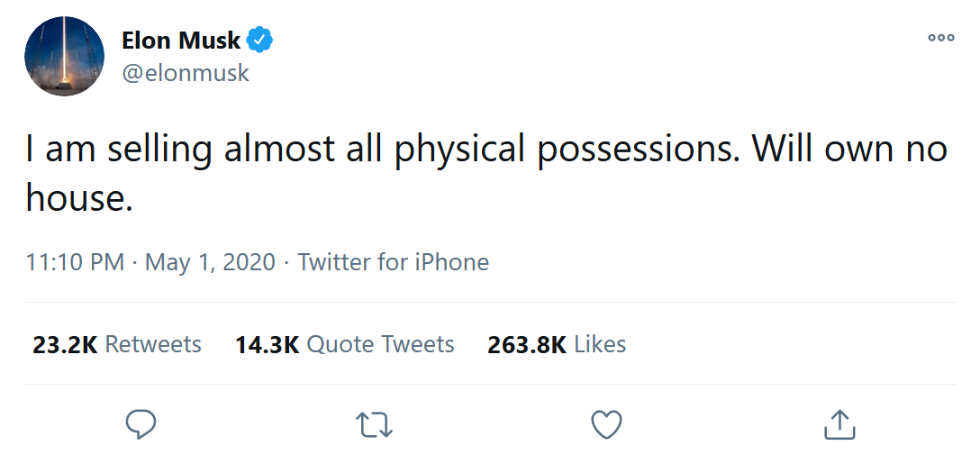The width and height of the screenshot is (980, 464).
Task: Click the Elon Musk display name
Action: pos(181,41)
